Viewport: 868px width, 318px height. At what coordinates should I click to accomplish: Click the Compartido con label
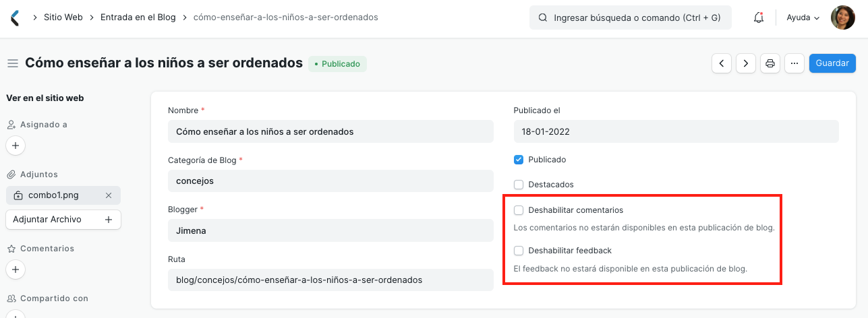point(54,298)
